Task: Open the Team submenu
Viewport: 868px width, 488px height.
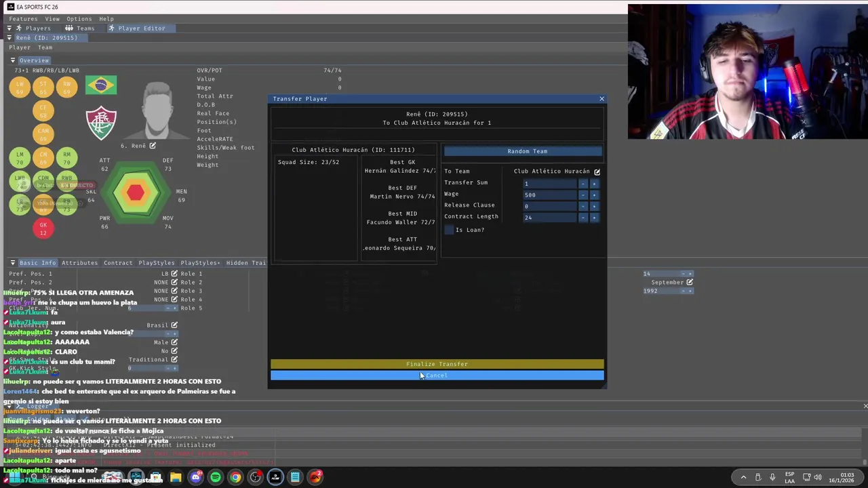Action: coord(45,47)
